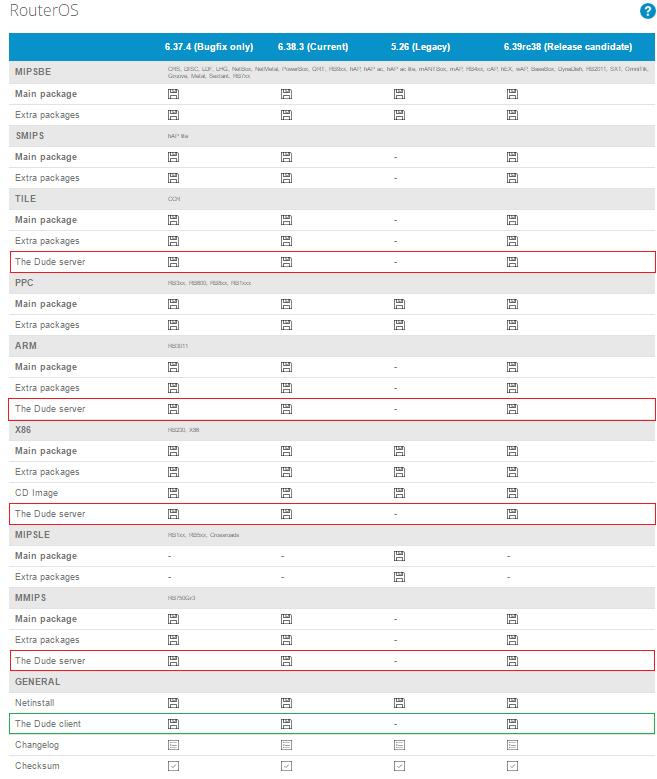657x779 pixels.
Task: Open the blue help question-mark icon
Action: click(x=647, y=11)
